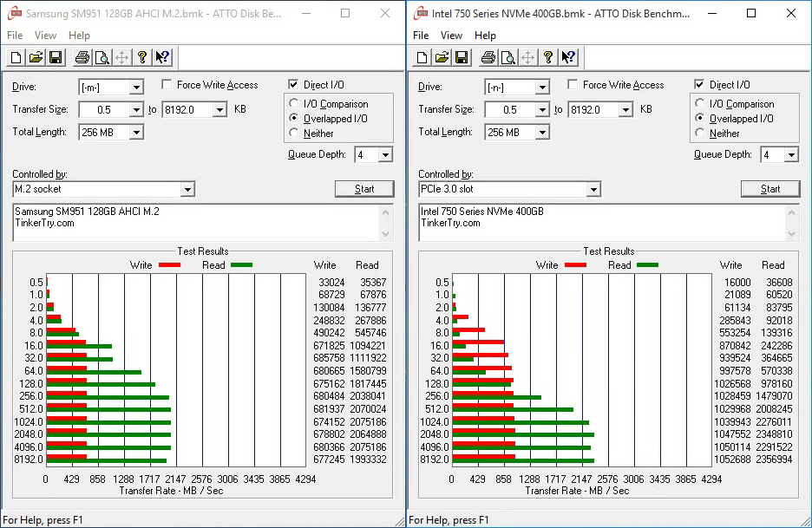812x528 pixels.
Task: Open file icon in Intel window toolbar
Action: pos(442,57)
